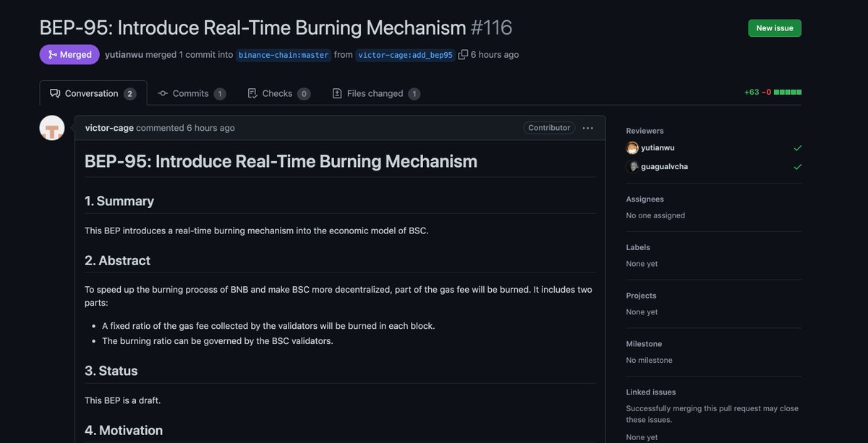Click the binance-chain:master branch label
The width and height of the screenshot is (868, 443).
(x=283, y=53)
